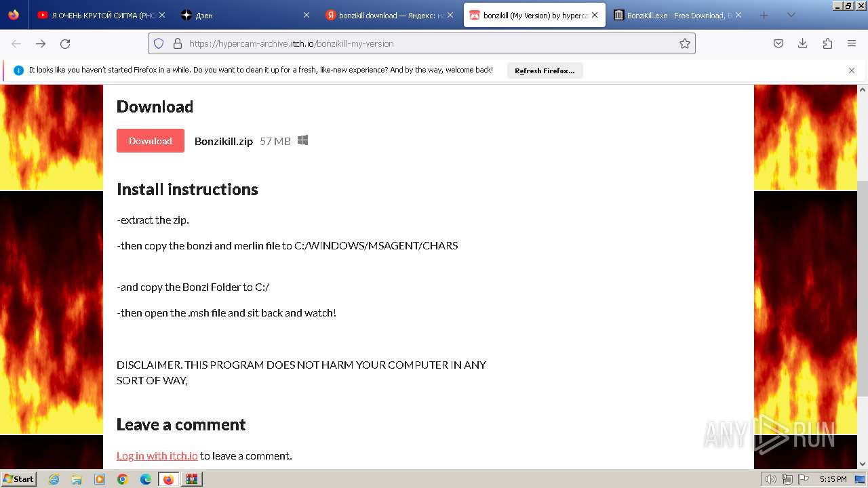The height and width of the screenshot is (488, 868).
Task: Click the 'copy the Bonzi Folder to C:/' line
Action: click(x=193, y=287)
